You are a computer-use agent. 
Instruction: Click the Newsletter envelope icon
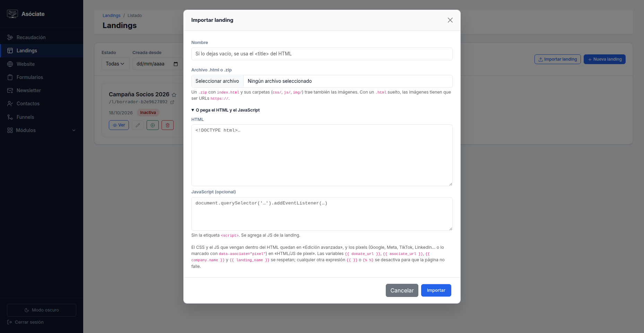pos(10,90)
